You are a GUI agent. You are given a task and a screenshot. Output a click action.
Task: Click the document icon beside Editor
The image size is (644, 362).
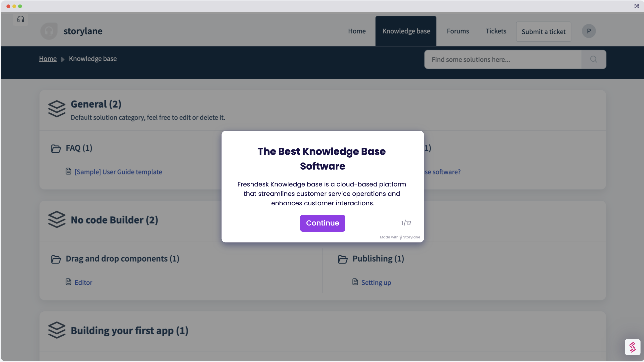(68, 281)
